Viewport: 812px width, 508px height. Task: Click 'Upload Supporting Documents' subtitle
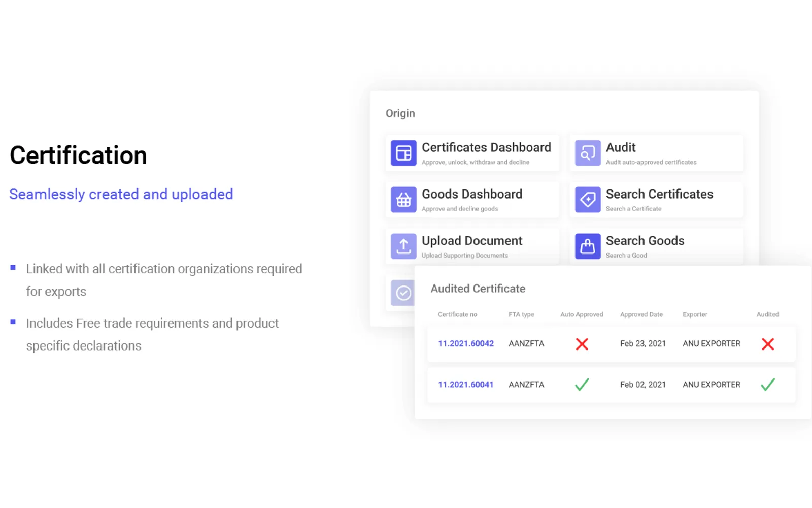click(465, 256)
